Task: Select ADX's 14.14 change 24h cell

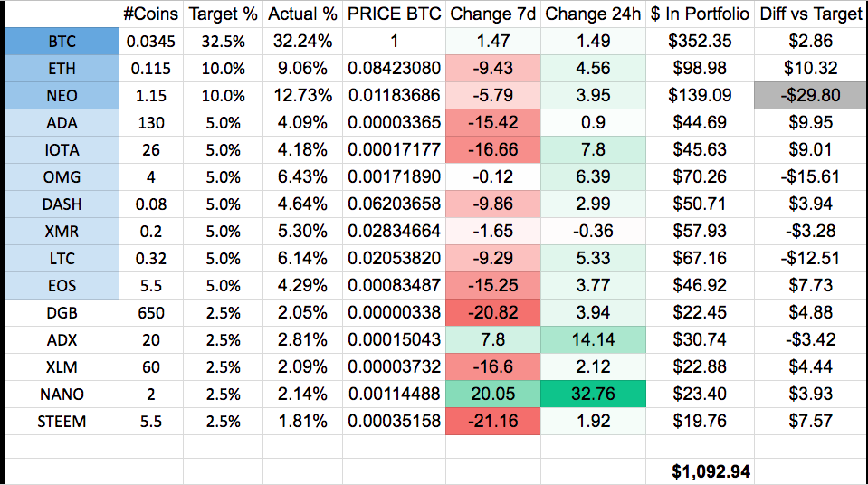Action: (591, 340)
